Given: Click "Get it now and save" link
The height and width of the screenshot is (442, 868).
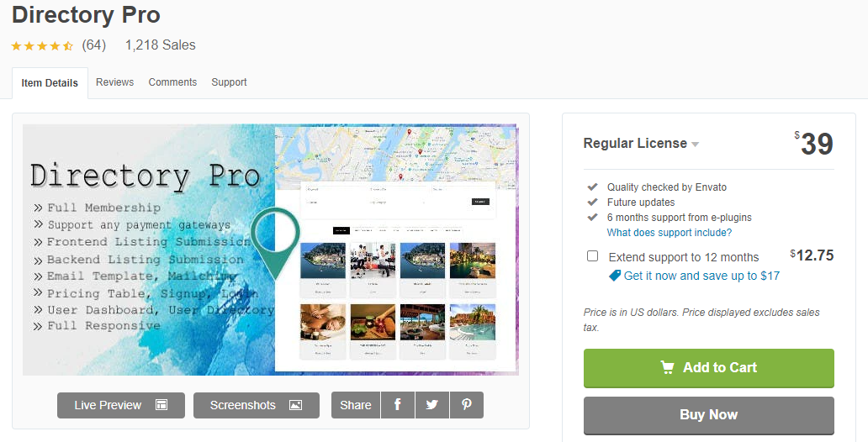Looking at the screenshot, I should 701,276.
